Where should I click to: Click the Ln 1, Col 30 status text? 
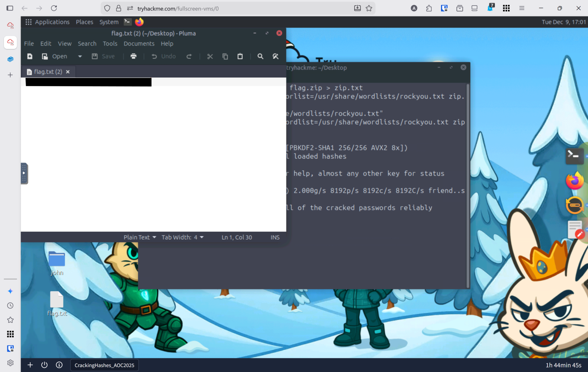click(237, 237)
